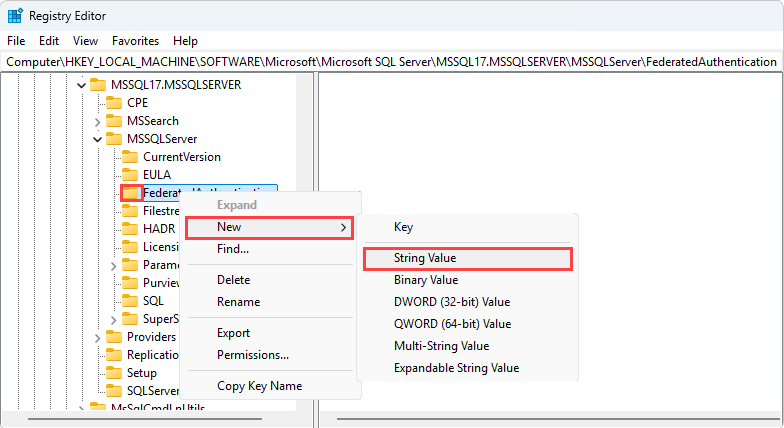Image resolution: width=784 pixels, height=428 pixels.
Task: Collapse the MSSQL17.MSSQLSERVER key chevron
Action: coord(81,85)
